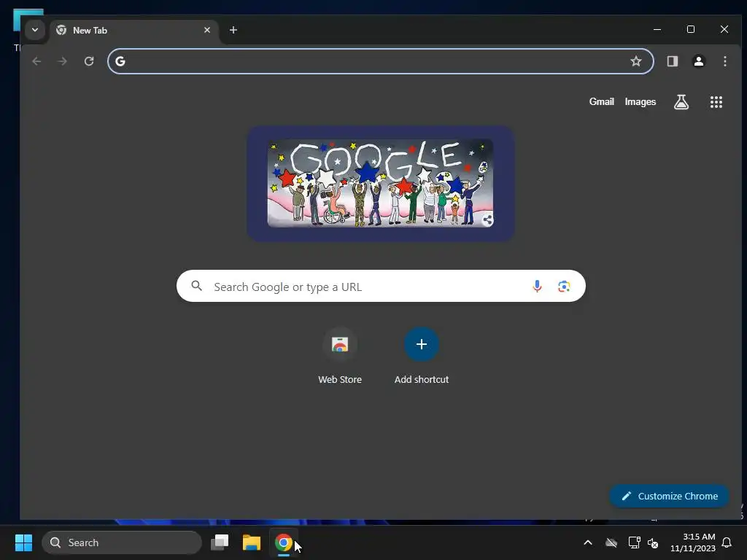
Task: Open Search Labs flask icon
Action: pos(681,102)
